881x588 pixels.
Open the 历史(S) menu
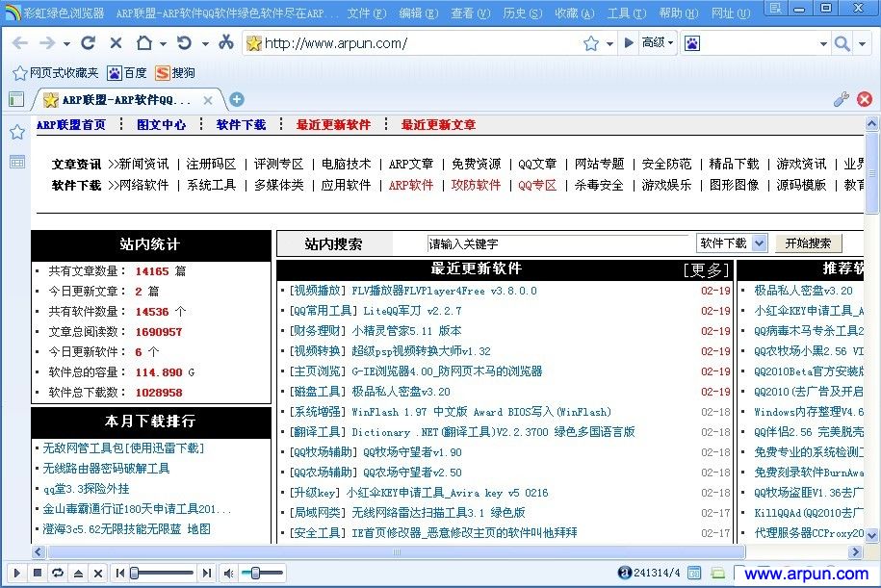tap(523, 13)
